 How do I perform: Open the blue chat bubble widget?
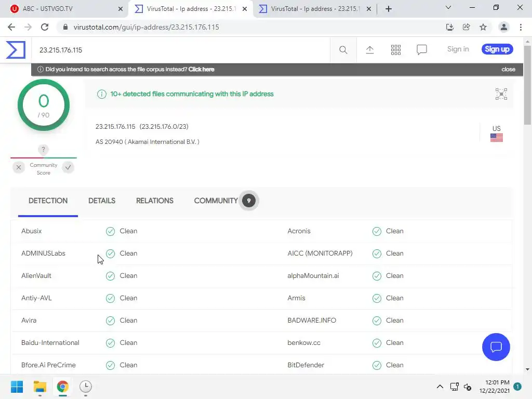[x=496, y=347]
